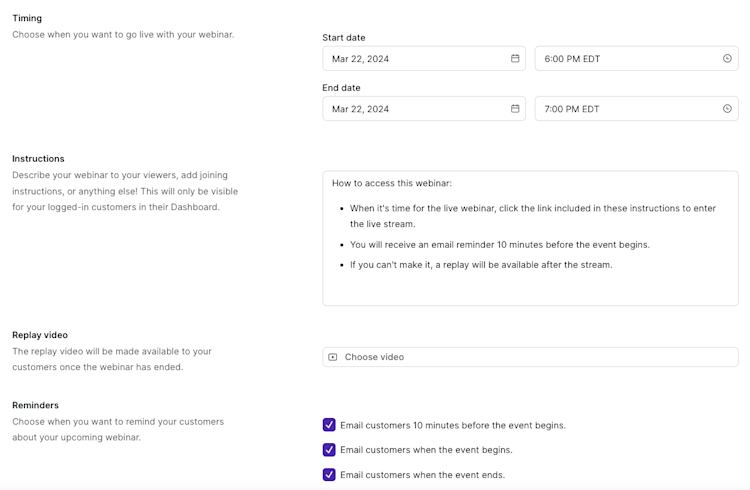Screen dimensions: 750x490
Task: Click inside the Instructions text editor
Action: coord(530,288)
